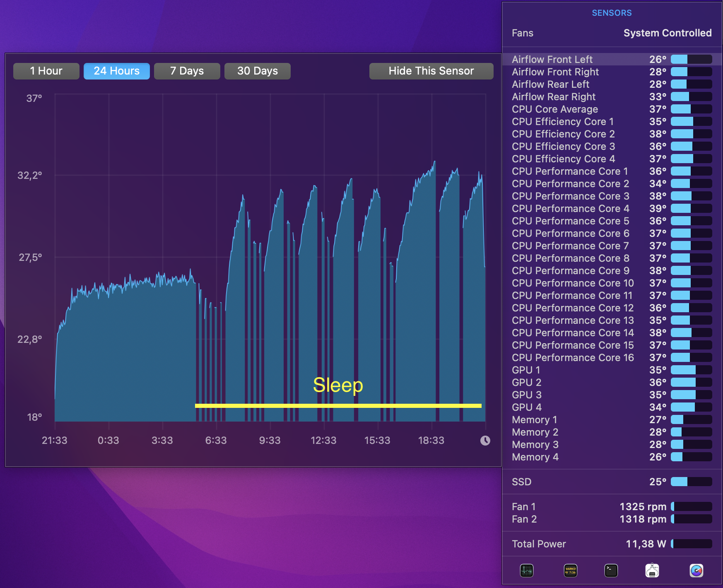Select the Airflow Front Left sensor row
Image resolution: width=723 pixels, height=588 pixels.
612,59
